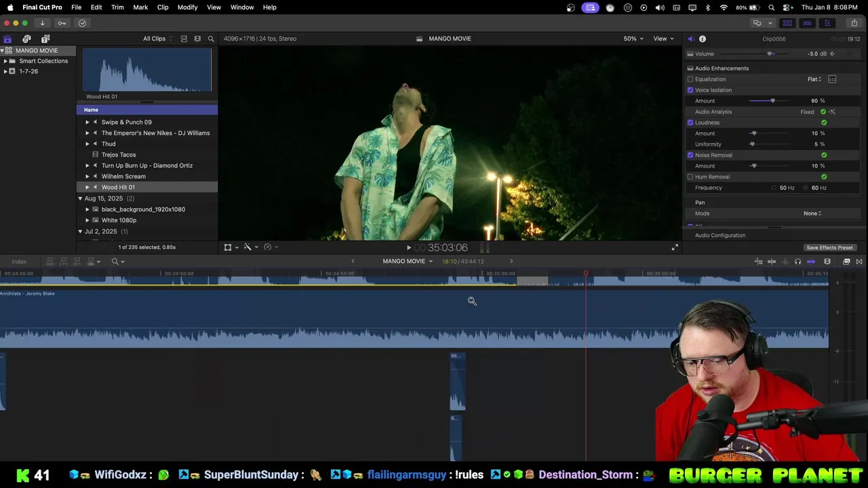Toggle the Timeline panel in the toolbar
Screen dimensions: 868x488
point(807,23)
